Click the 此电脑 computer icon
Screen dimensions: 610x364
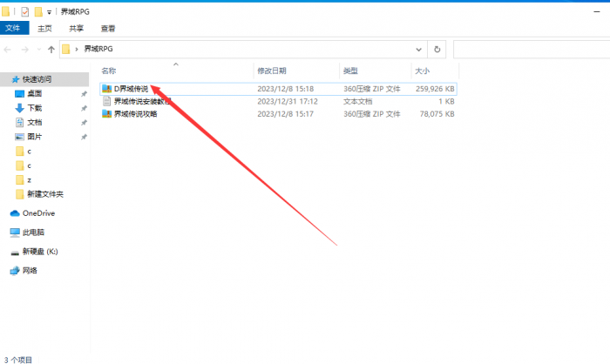(15, 233)
